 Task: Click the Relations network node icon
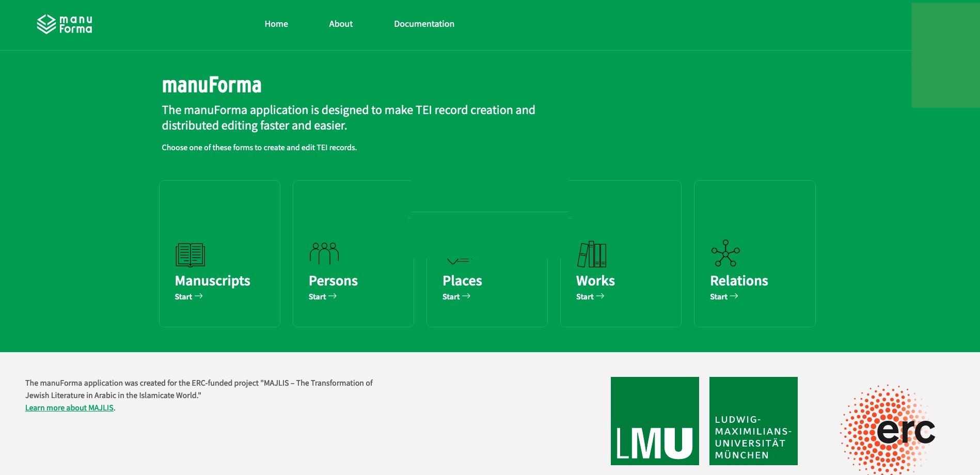click(725, 253)
